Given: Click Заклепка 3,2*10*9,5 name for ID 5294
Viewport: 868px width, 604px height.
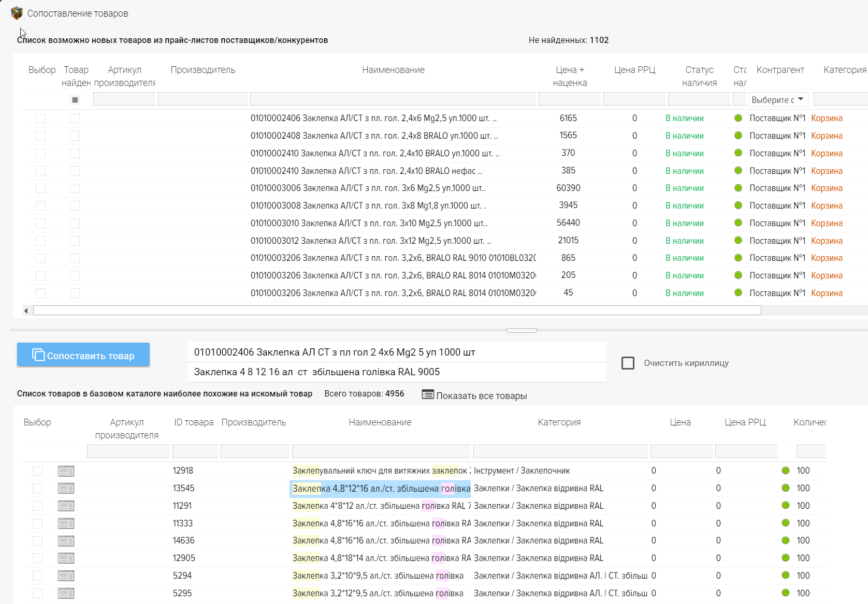Looking at the screenshot, I should 378,576.
